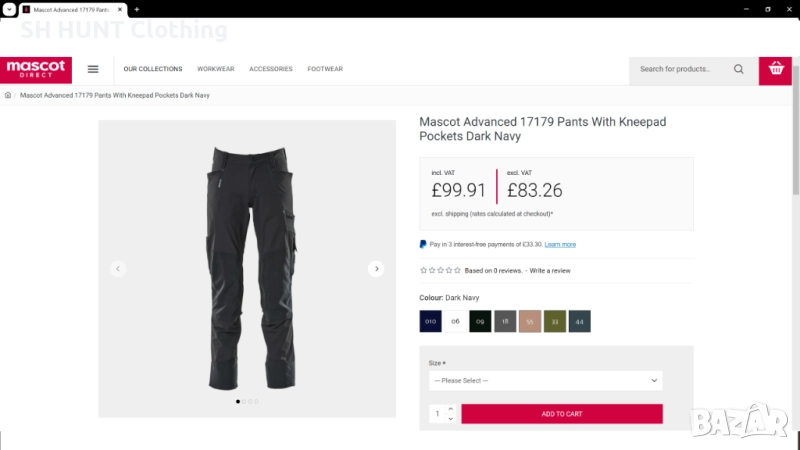Image resolution: width=800 pixels, height=450 pixels.
Task: Open the shopping basket icon
Action: [775, 69]
